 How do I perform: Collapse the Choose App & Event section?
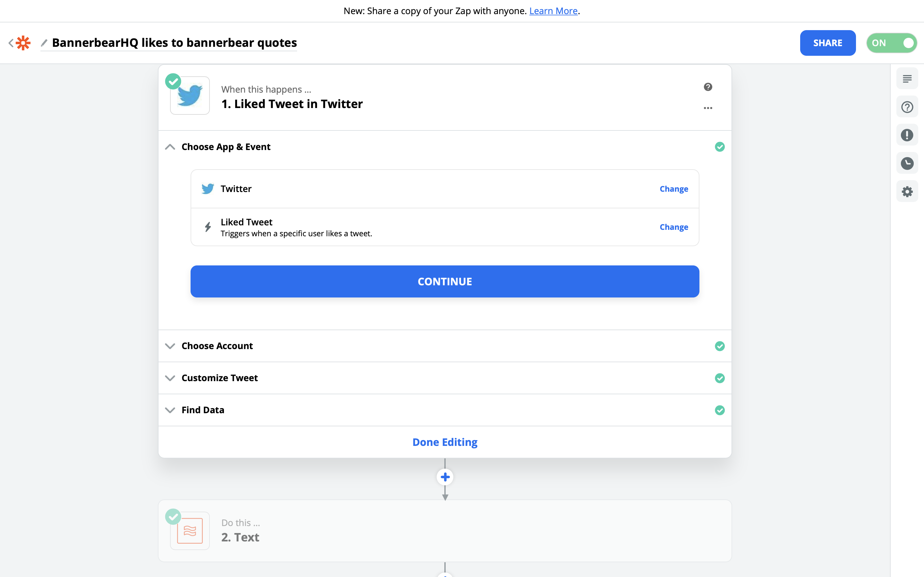(170, 147)
